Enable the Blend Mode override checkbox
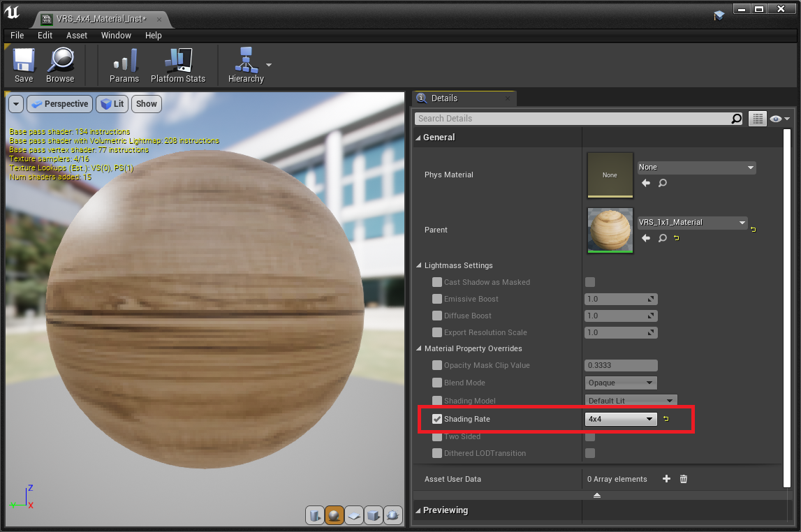 point(437,383)
